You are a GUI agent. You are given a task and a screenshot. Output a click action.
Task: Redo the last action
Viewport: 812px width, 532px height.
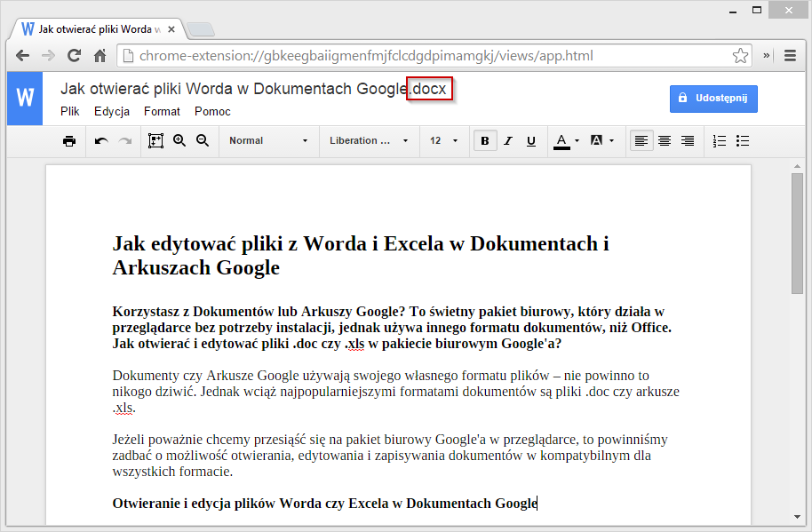125,140
